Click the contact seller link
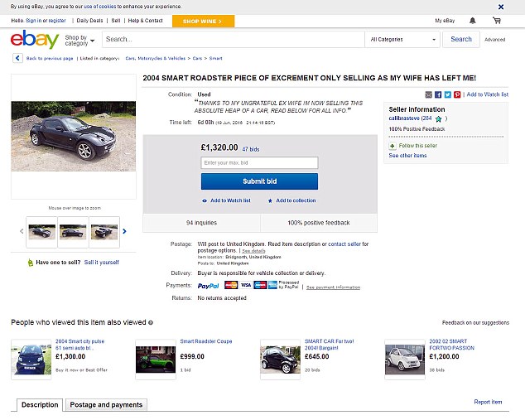This screenshot has width=525, height=420. (344, 244)
